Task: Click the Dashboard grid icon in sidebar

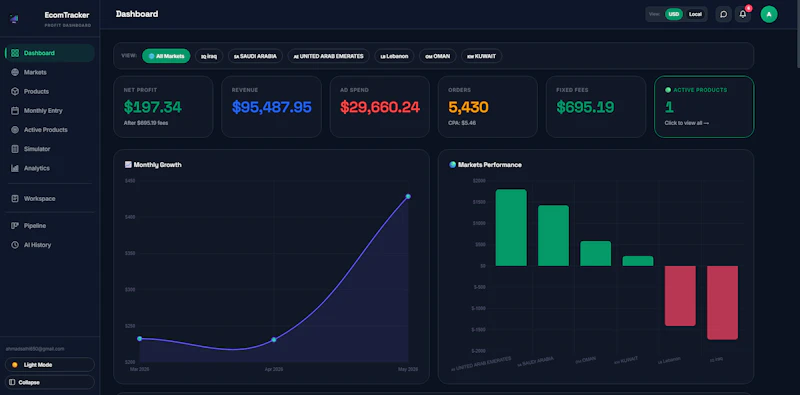Action: pos(15,53)
